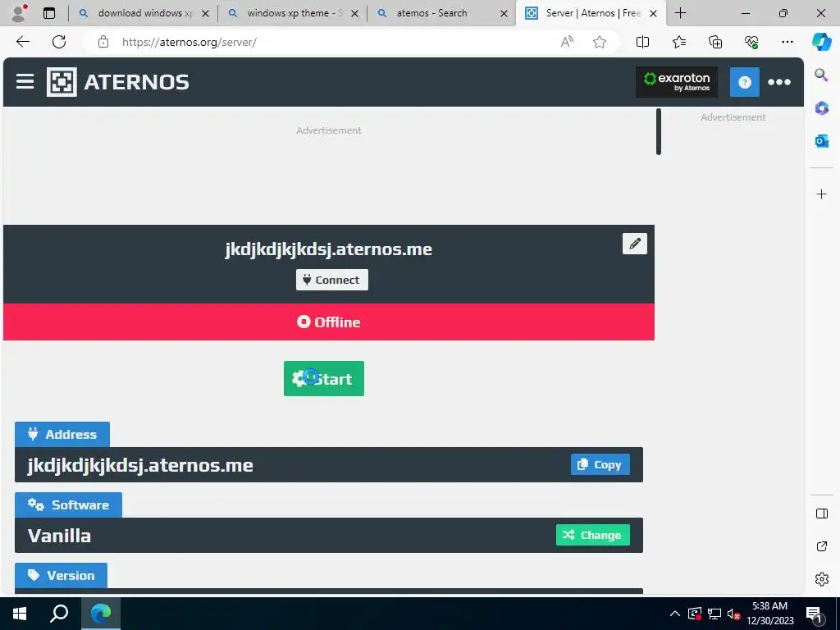840x630 pixels.
Task: Open the three-dot more menu in Aternos header
Action: pyautogui.click(x=779, y=82)
